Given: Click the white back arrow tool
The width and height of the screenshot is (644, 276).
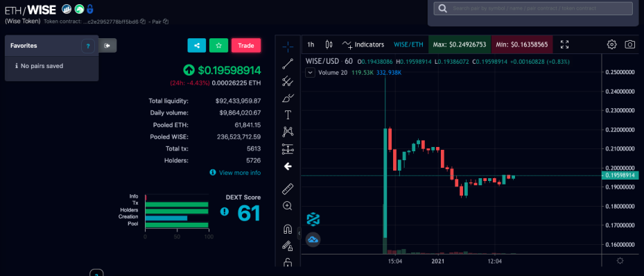Looking at the screenshot, I should (288, 166).
